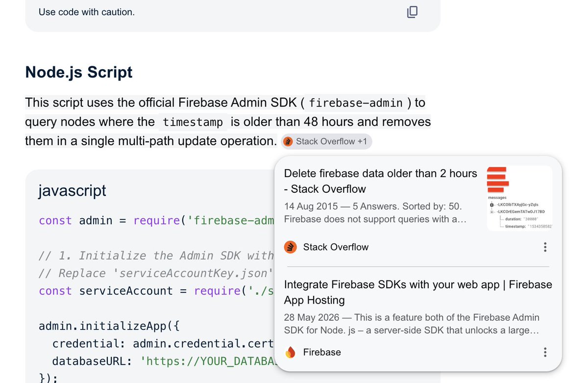Click the Stack Overflow icon inside the chip
The image size is (588, 383).
pyautogui.click(x=288, y=141)
